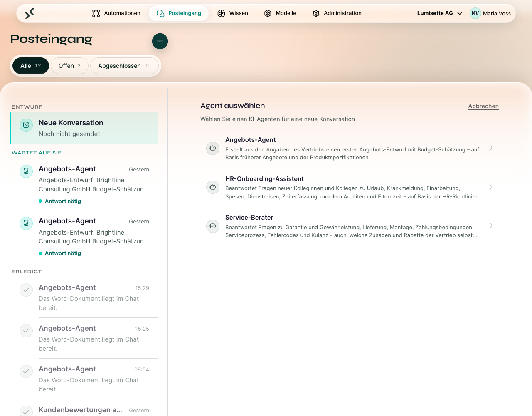Click the Modelle cube icon
Image resolution: width=532 pixels, height=416 pixels.
click(268, 13)
